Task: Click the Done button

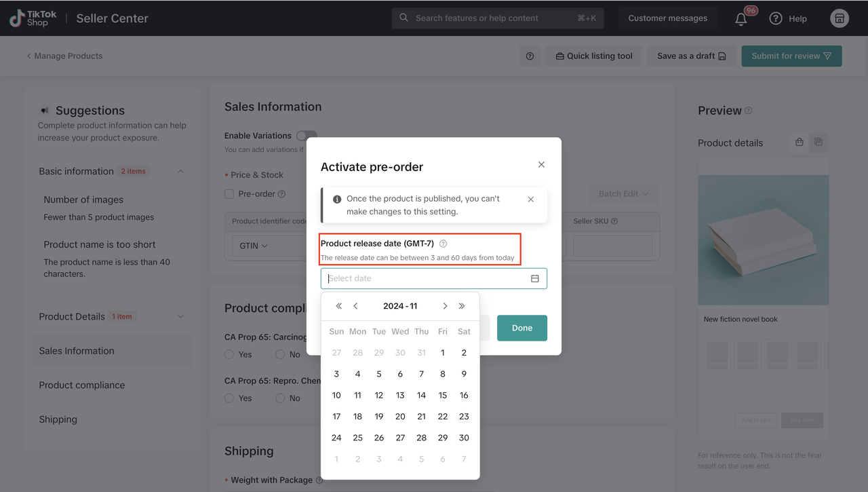Action: tap(521, 328)
